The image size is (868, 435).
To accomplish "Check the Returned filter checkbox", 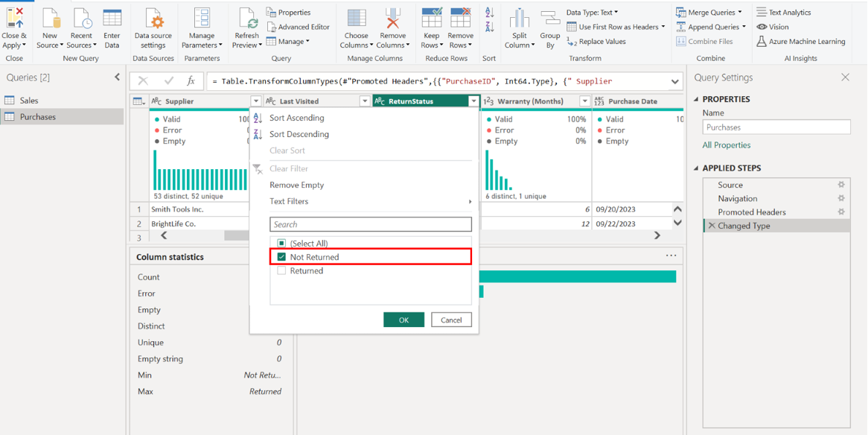I will tap(281, 271).
